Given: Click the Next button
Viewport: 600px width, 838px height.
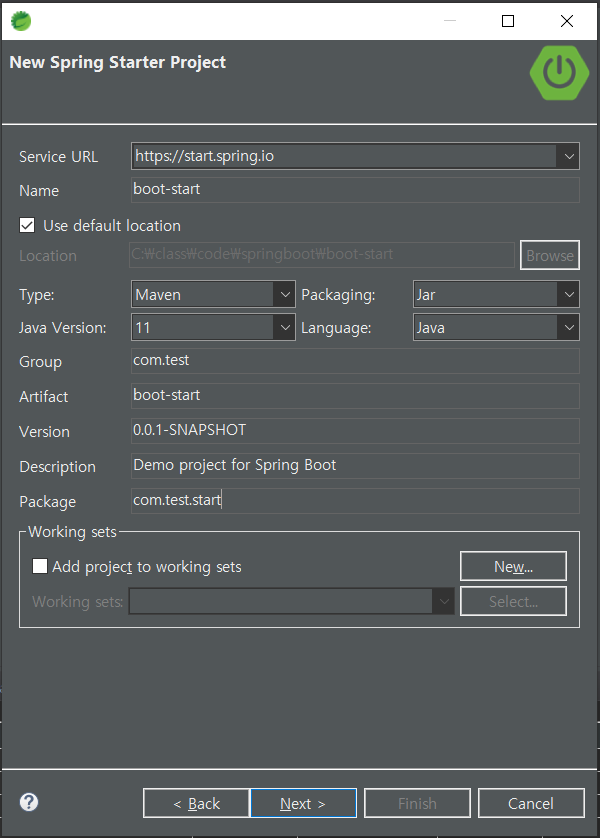Looking at the screenshot, I should [303, 803].
